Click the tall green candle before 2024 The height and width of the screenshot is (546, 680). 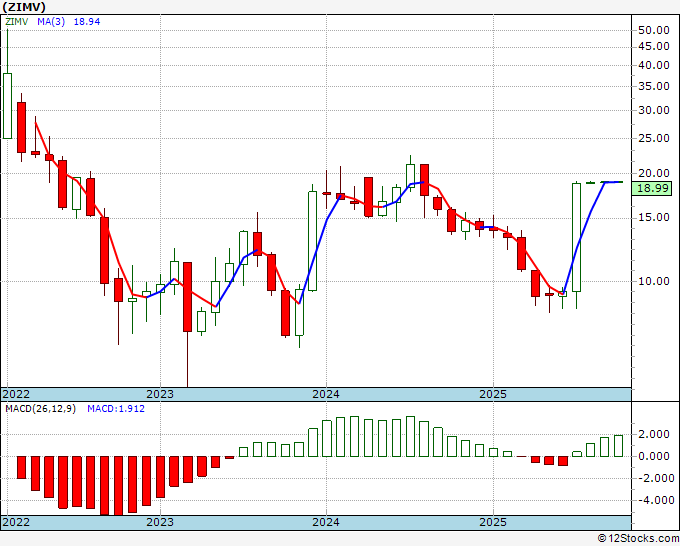pos(312,241)
